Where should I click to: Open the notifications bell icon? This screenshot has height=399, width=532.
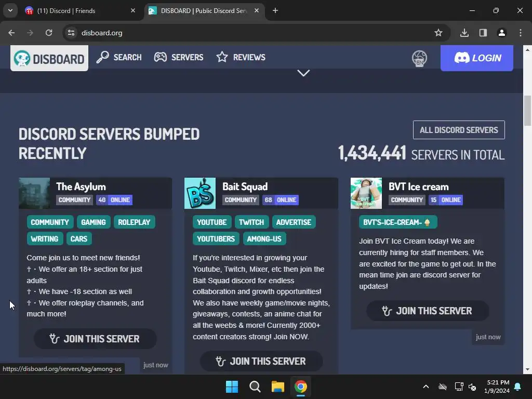pos(518,387)
